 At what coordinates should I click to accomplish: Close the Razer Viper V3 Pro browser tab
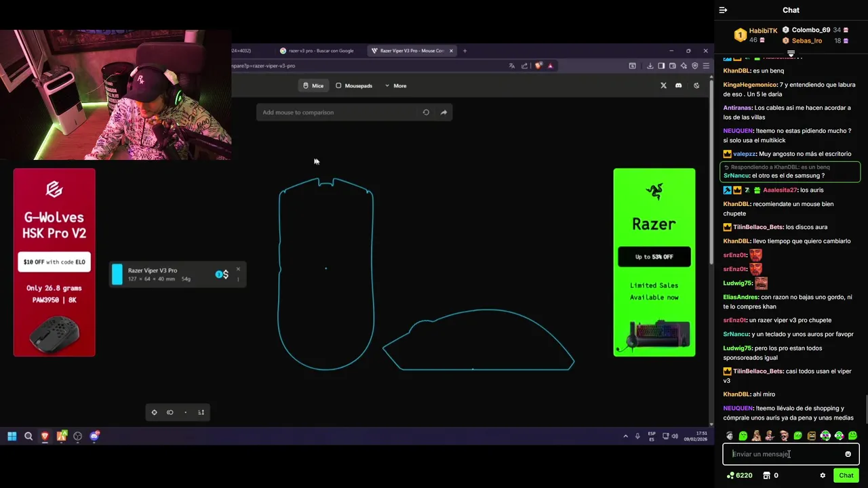(451, 51)
